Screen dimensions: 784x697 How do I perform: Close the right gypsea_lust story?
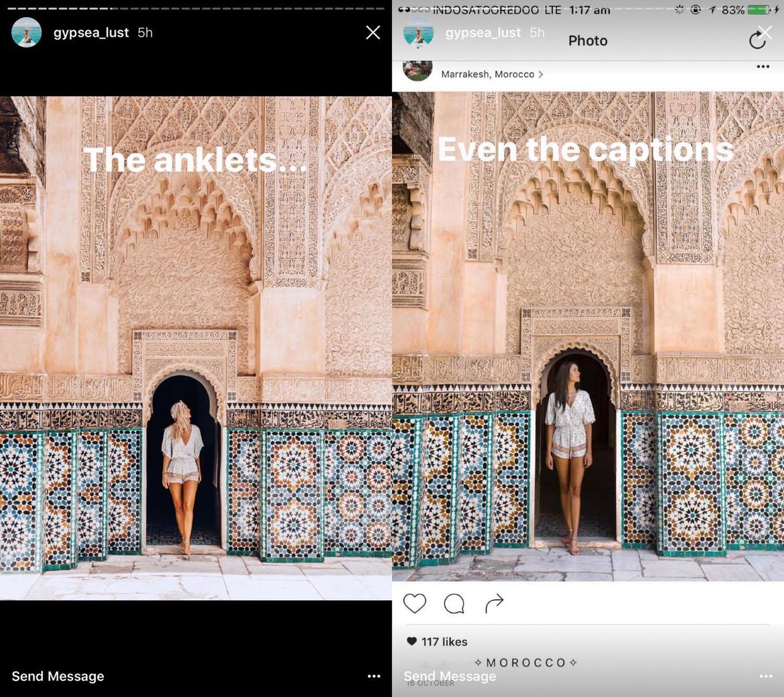tap(764, 32)
